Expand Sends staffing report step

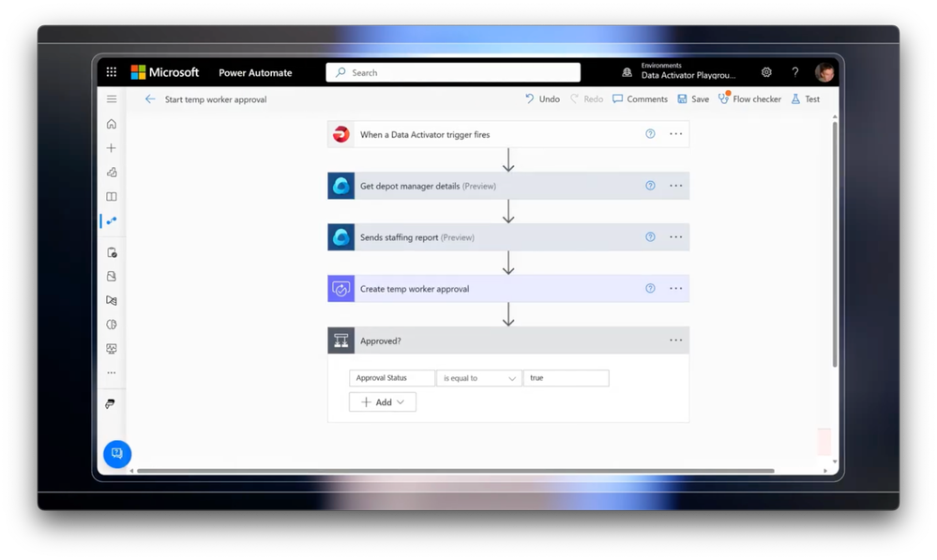[x=508, y=237]
